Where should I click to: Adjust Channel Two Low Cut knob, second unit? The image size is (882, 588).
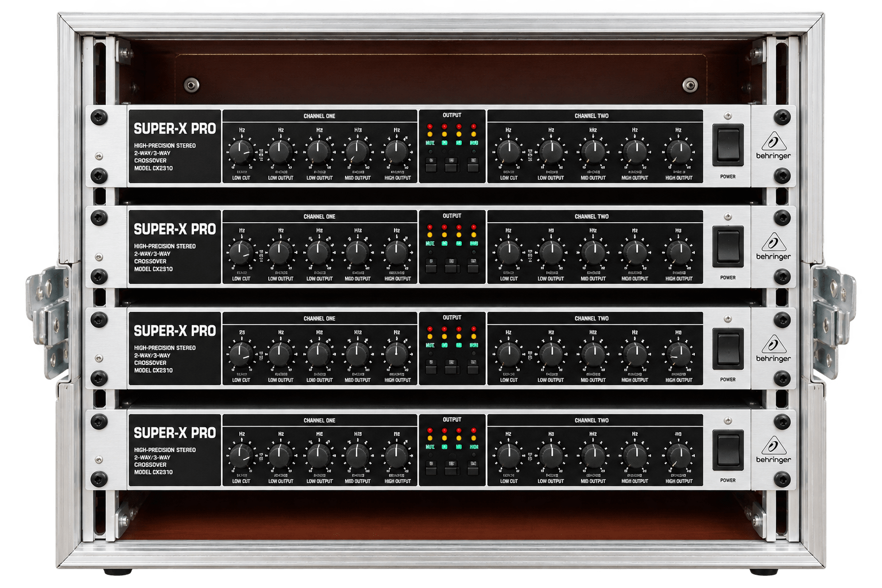(x=509, y=252)
